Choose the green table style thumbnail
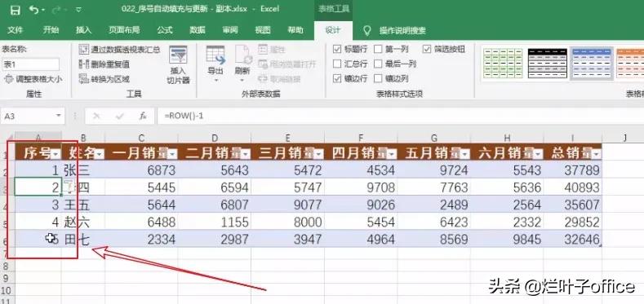The image size is (644, 304). coord(503,64)
